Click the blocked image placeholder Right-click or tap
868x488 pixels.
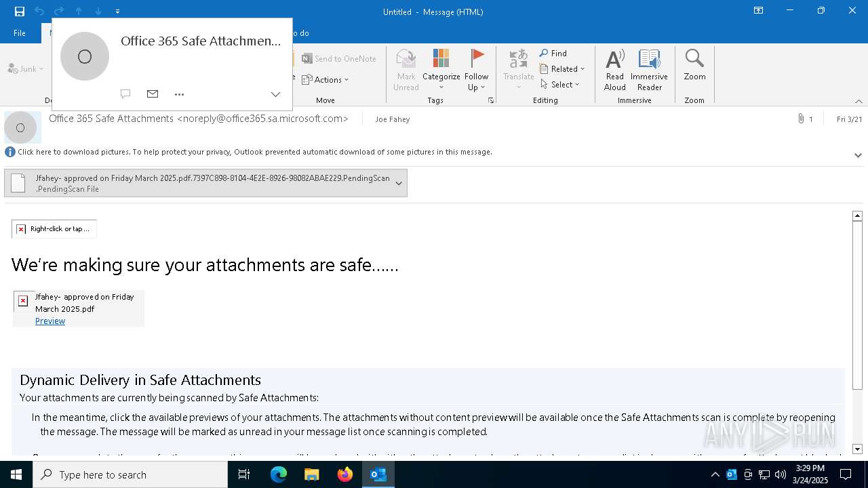54,229
